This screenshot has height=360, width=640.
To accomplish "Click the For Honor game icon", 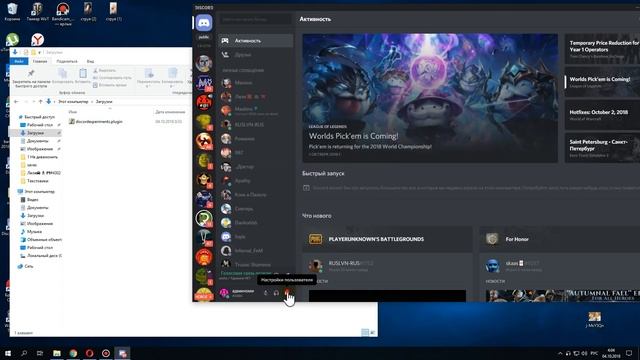I will coord(492,239).
